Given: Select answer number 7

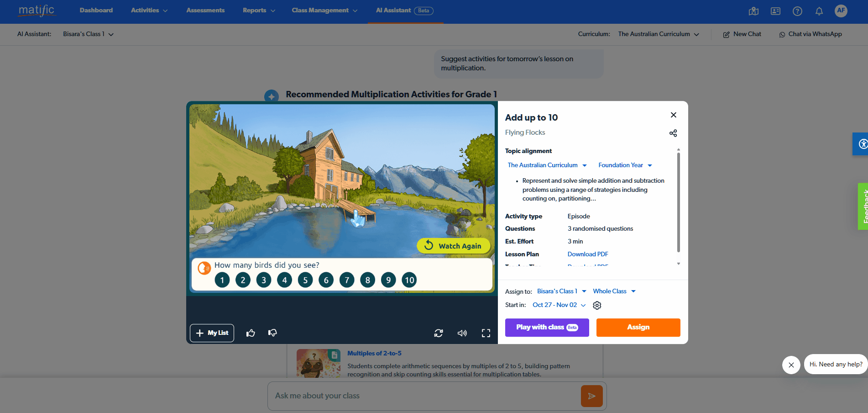Looking at the screenshot, I should click(347, 280).
